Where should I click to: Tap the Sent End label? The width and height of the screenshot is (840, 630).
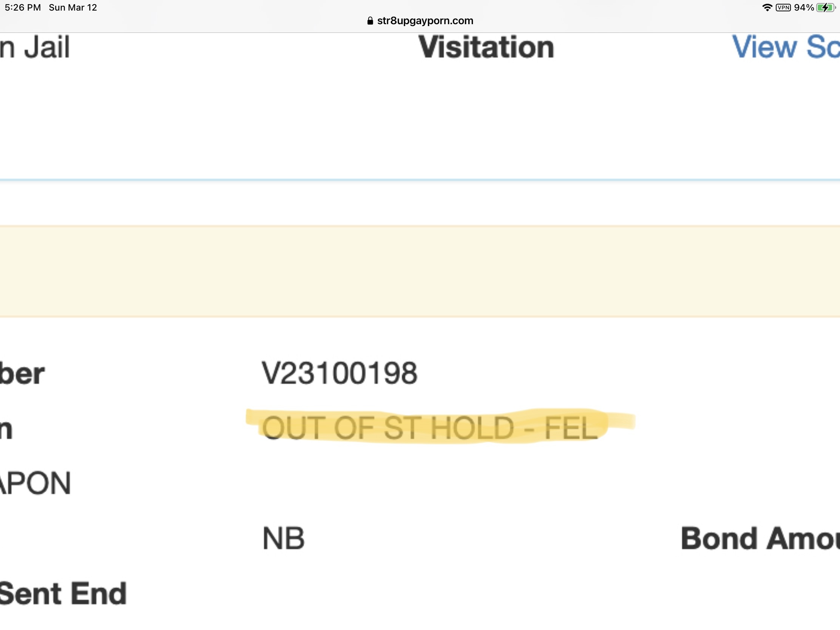click(63, 593)
